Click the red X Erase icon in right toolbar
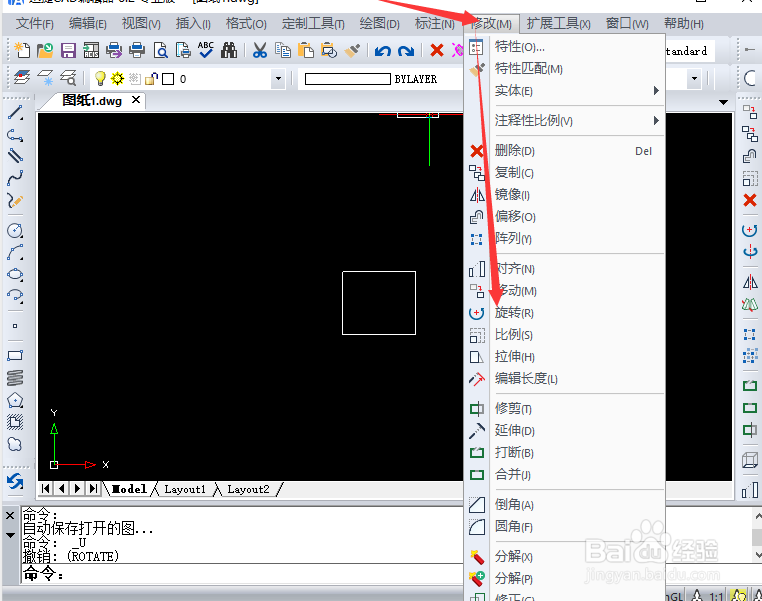Viewport: 762px width, 601px height. (750, 200)
